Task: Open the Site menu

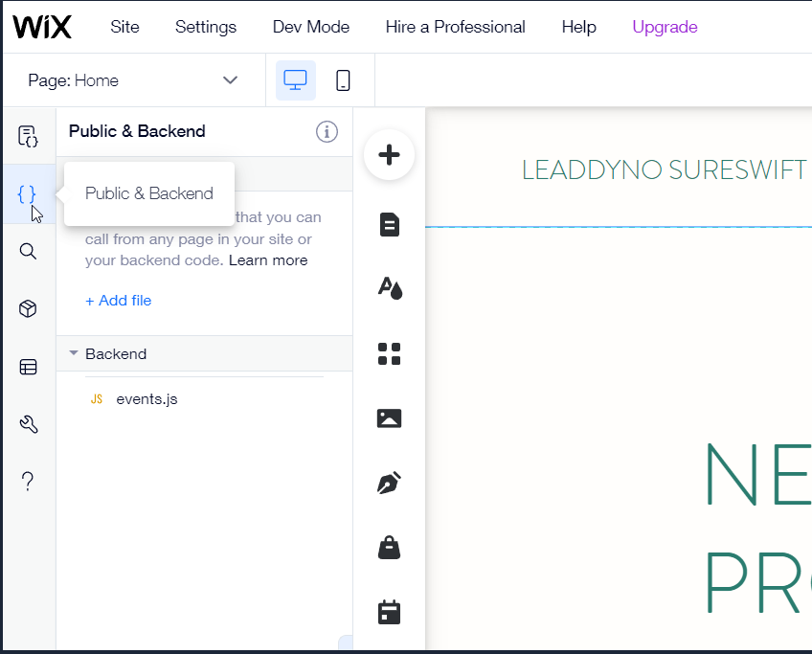Action: [124, 27]
